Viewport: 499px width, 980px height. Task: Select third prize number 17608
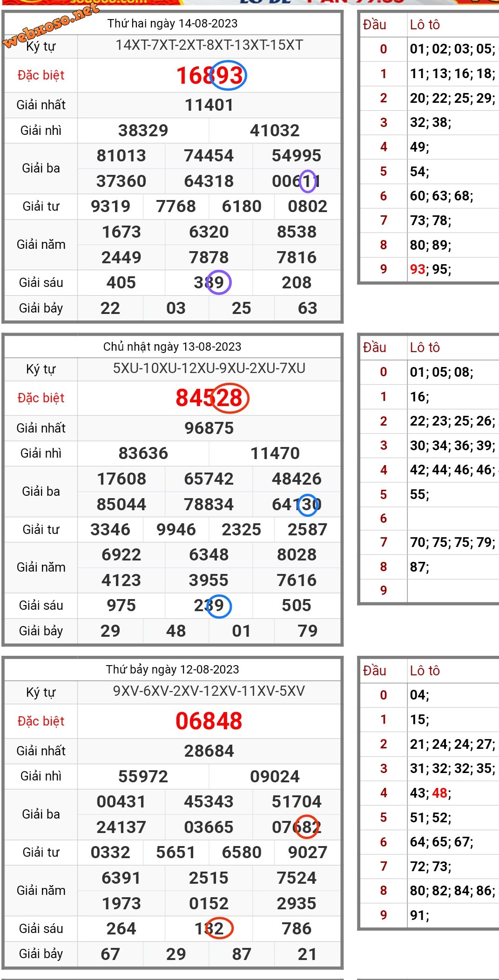[121, 479]
